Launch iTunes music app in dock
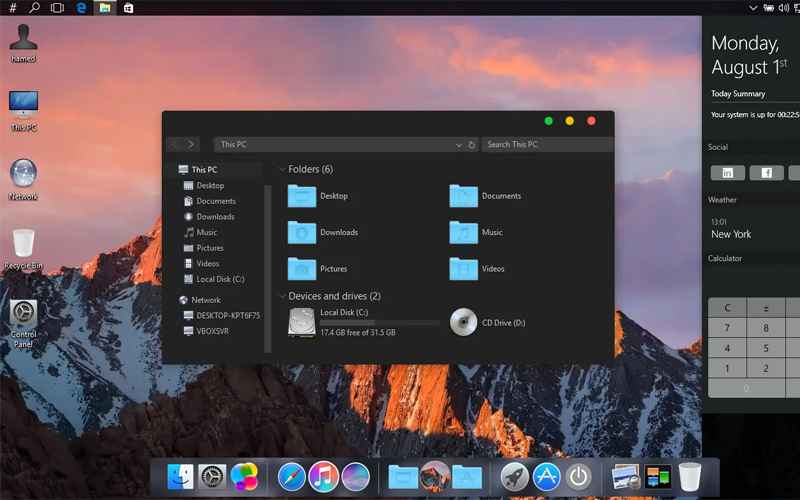 tap(323, 477)
